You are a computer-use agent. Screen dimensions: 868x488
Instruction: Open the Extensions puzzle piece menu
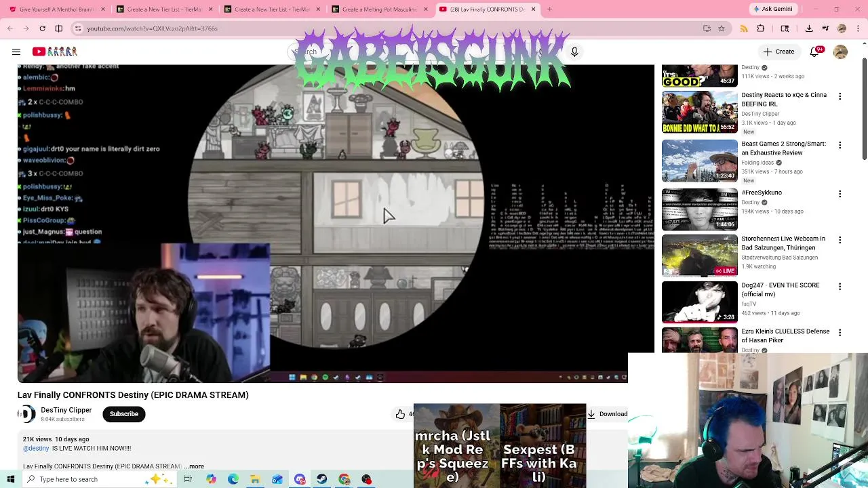point(761,28)
